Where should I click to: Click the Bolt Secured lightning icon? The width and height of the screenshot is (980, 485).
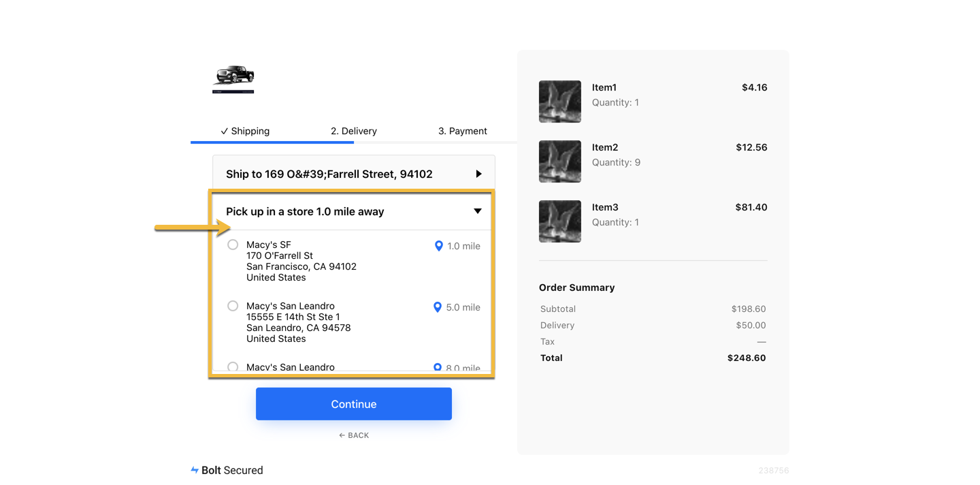click(x=195, y=470)
